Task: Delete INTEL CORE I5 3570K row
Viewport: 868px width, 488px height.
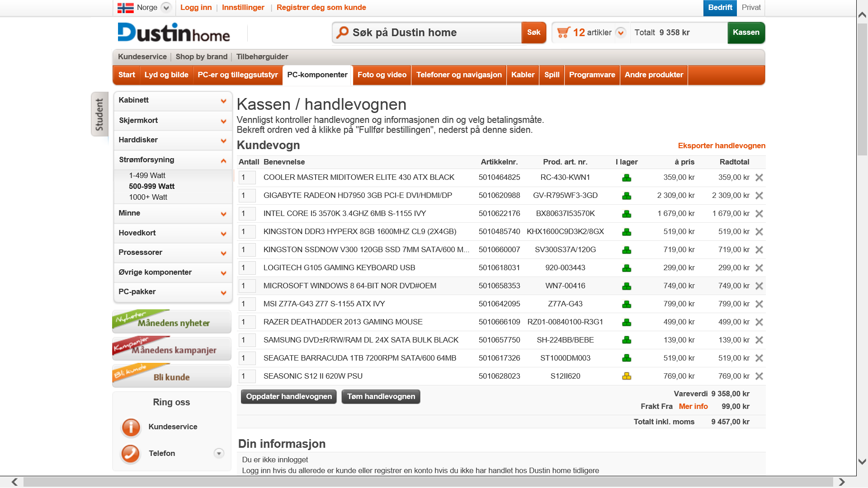Action: click(759, 214)
